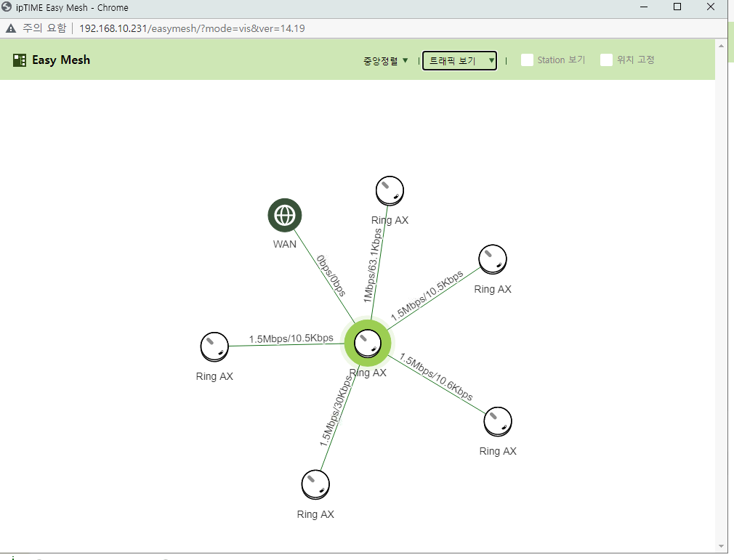Screen dimensions: 734x560
Task: Open the 트래픽 보기 view dropdown
Action: tap(460, 61)
